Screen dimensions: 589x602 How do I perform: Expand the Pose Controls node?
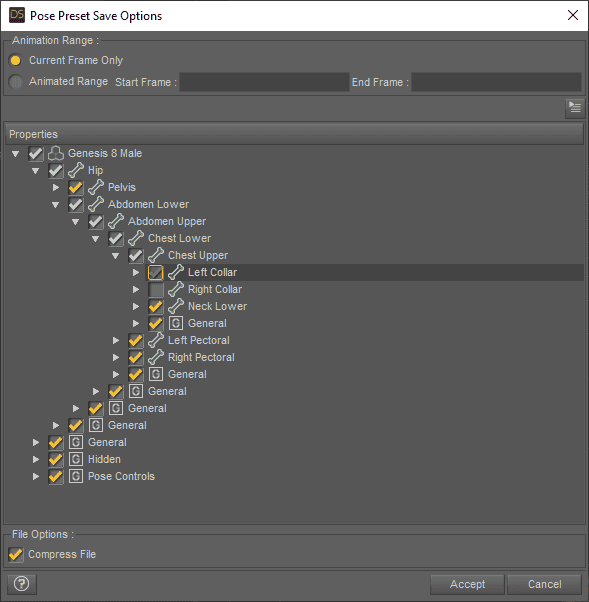tap(36, 476)
